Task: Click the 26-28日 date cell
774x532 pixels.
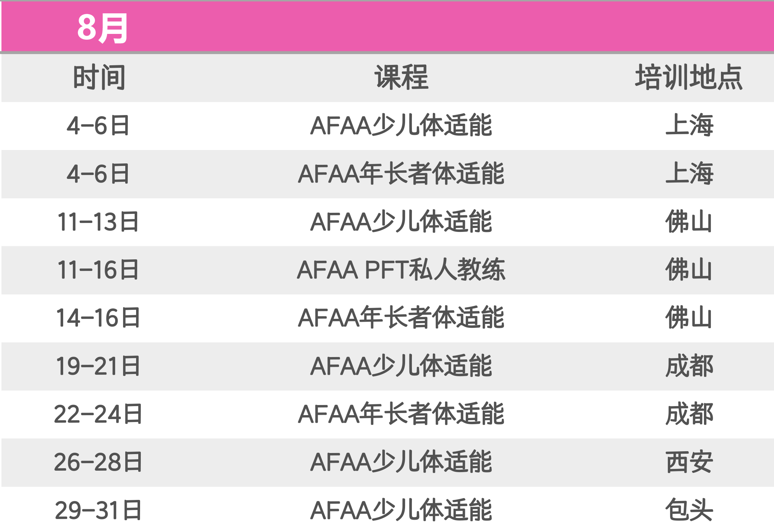Action: pos(98,462)
